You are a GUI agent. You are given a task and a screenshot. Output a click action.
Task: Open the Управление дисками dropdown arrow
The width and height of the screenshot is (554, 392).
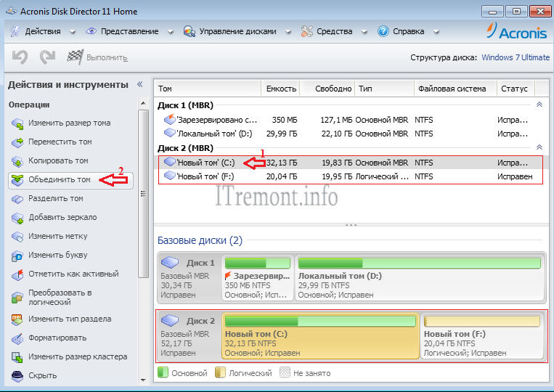288,32
